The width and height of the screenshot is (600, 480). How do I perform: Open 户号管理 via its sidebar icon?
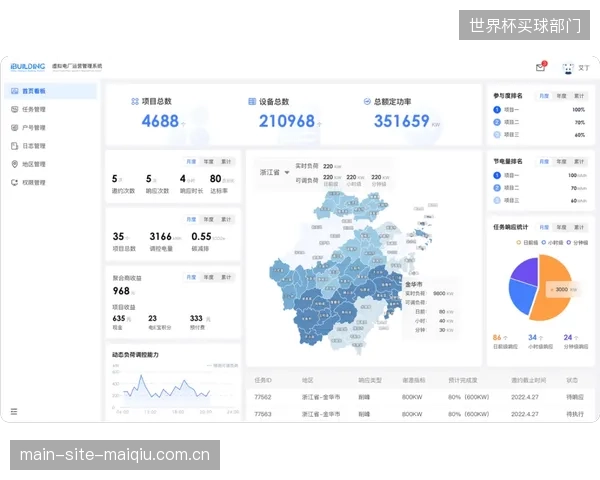pyautogui.click(x=15, y=127)
